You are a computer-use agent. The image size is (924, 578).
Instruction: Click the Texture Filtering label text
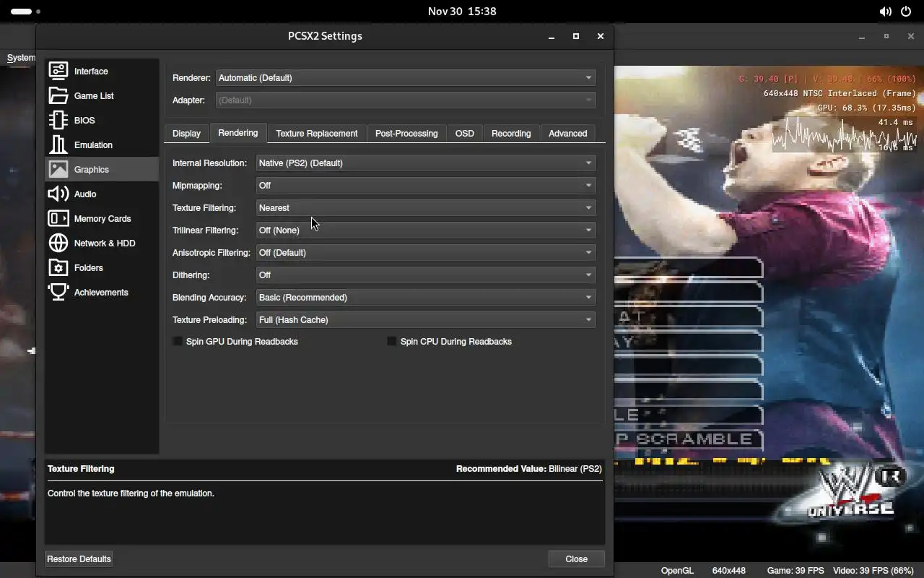[x=204, y=207]
